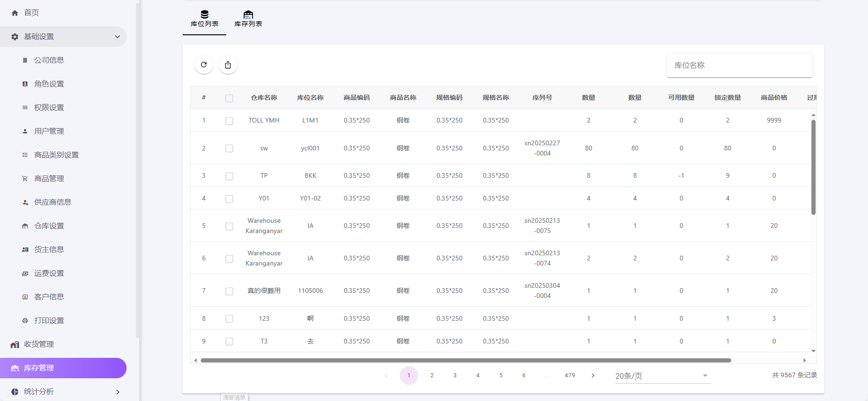Toggle the select-all checkbox in table header
The image size is (868, 401).
(229, 98)
